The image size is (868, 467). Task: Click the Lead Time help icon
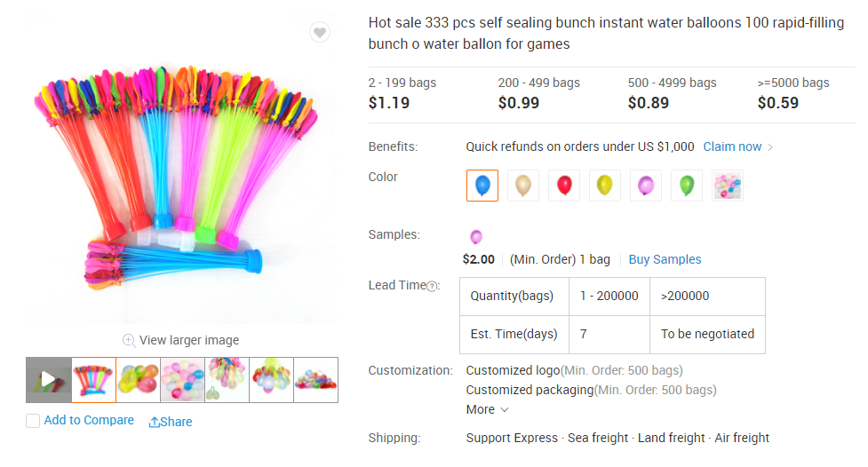pyautogui.click(x=433, y=286)
